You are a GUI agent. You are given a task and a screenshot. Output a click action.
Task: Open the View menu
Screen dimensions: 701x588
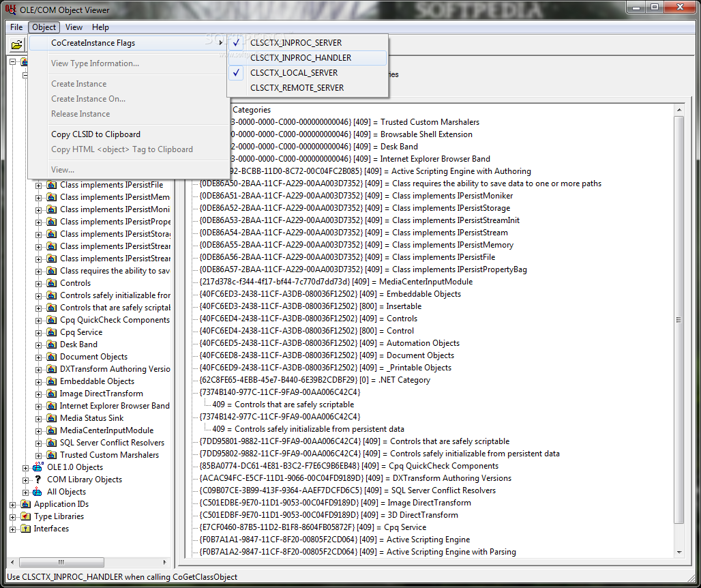(74, 27)
